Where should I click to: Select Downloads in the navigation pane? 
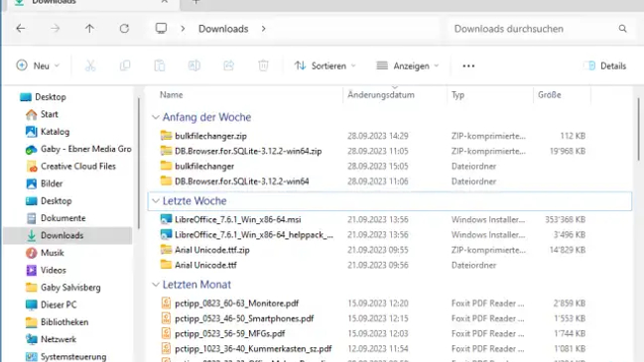coord(67,236)
